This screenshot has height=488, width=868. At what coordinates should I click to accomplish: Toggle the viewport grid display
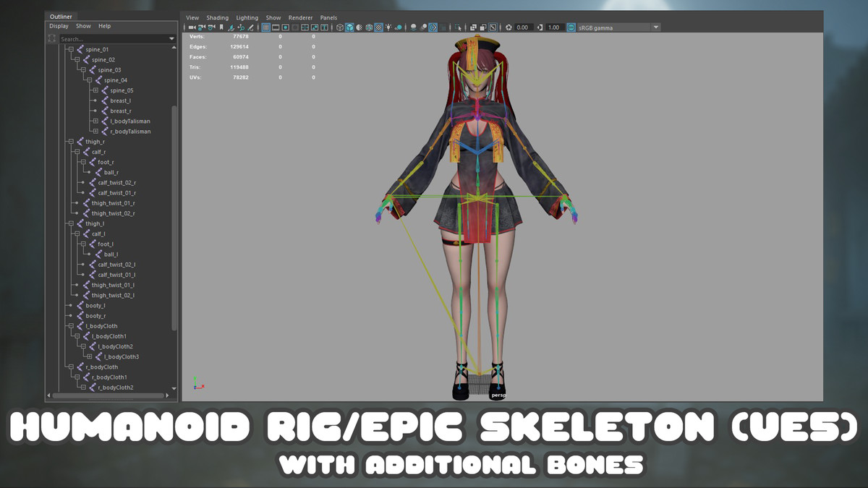click(x=266, y=27)
